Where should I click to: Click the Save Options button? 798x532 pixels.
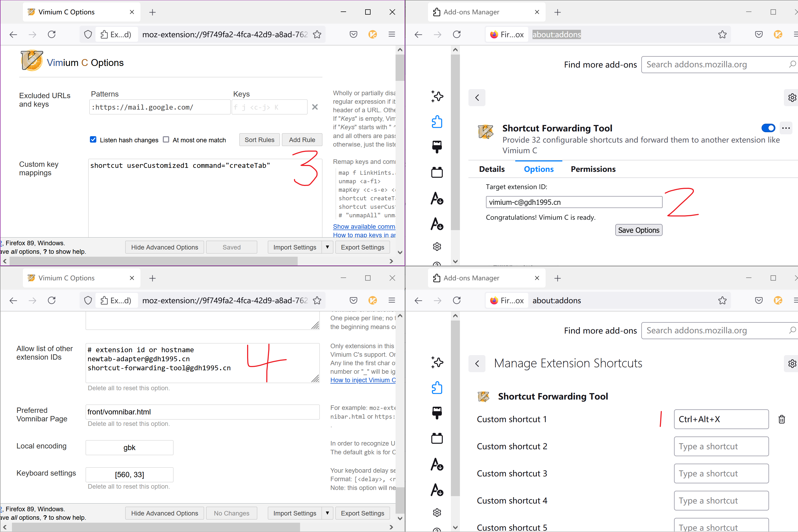[x=639, y=230]
